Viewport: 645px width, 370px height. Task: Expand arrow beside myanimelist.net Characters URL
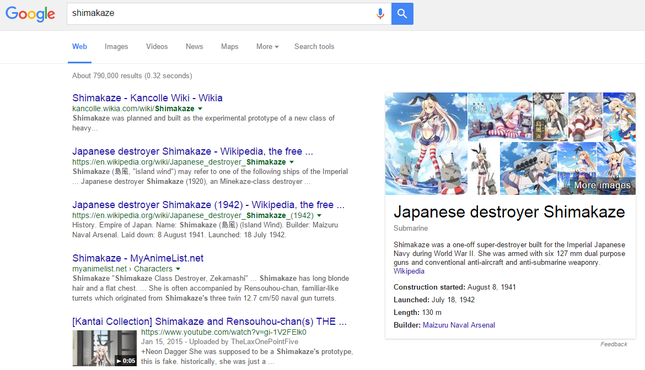click(178, 269)
